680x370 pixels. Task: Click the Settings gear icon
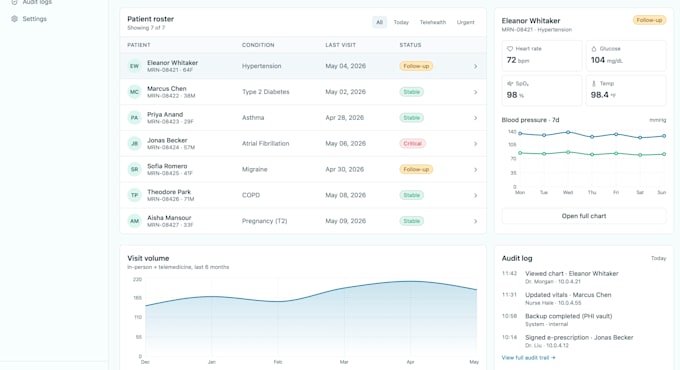[14, 19]
